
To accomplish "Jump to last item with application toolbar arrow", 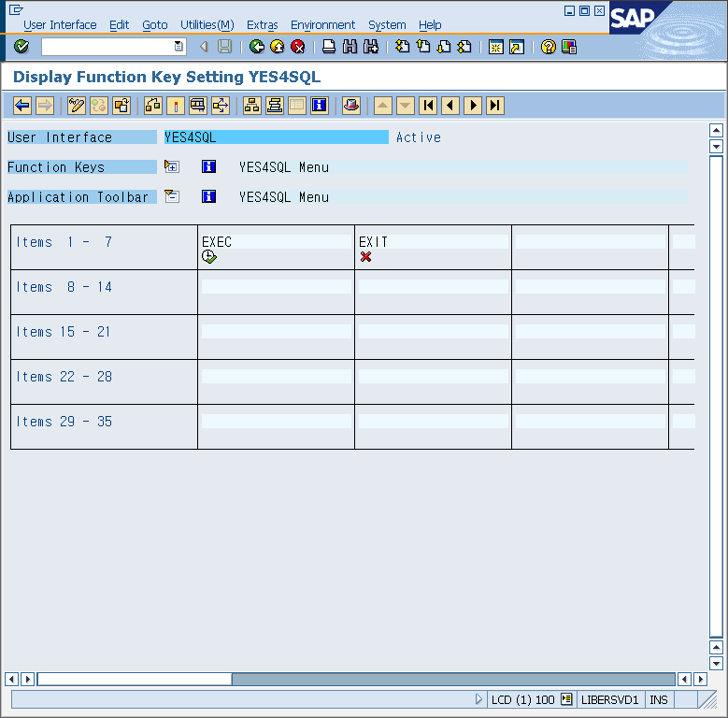I will click(x=495, y=106).
